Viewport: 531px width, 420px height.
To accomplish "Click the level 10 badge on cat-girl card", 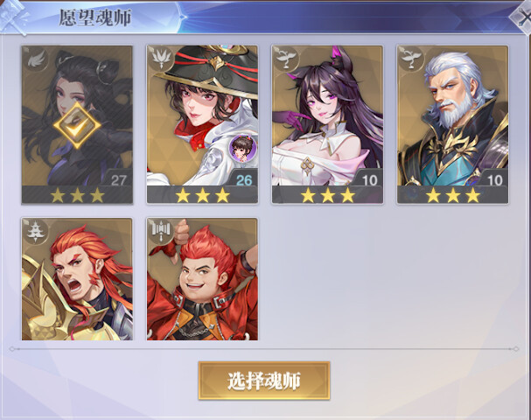I will click(x=369, y=180).
